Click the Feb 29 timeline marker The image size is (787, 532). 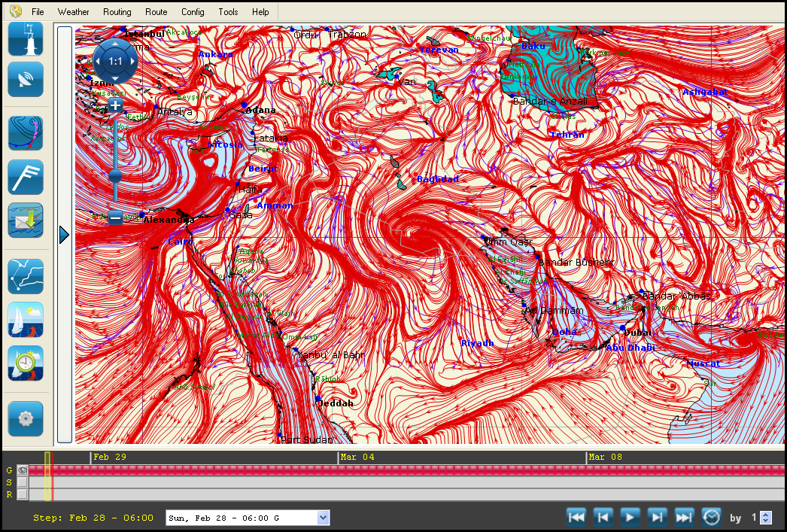click(x=110, y=457)
